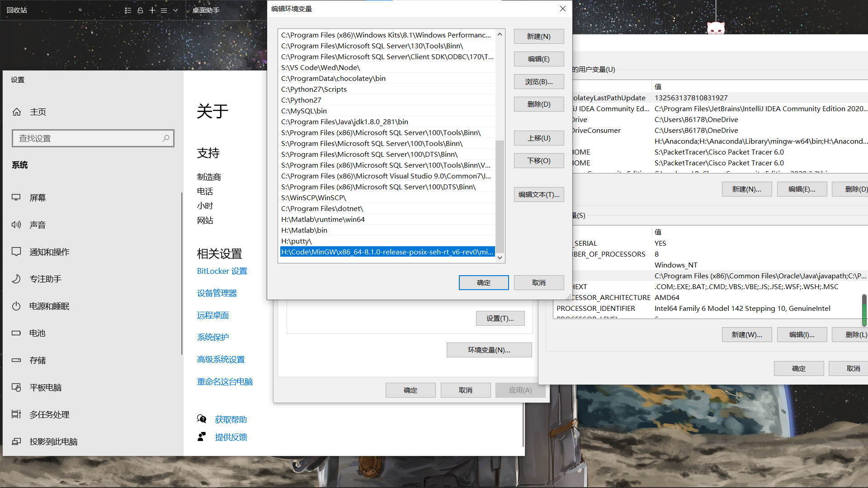
Task: Select the S:\WinSCP\WinSCP\ path entry
Action: 387,198
